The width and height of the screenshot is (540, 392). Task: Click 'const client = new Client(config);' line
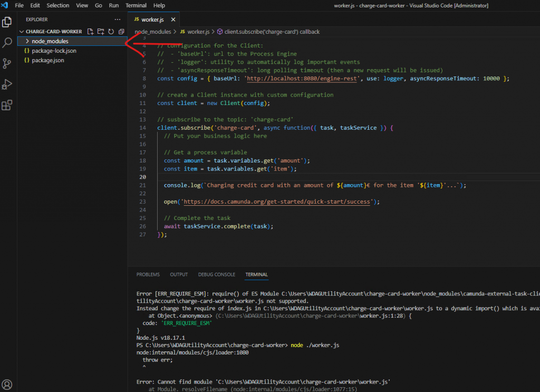(x=214, y=103)
